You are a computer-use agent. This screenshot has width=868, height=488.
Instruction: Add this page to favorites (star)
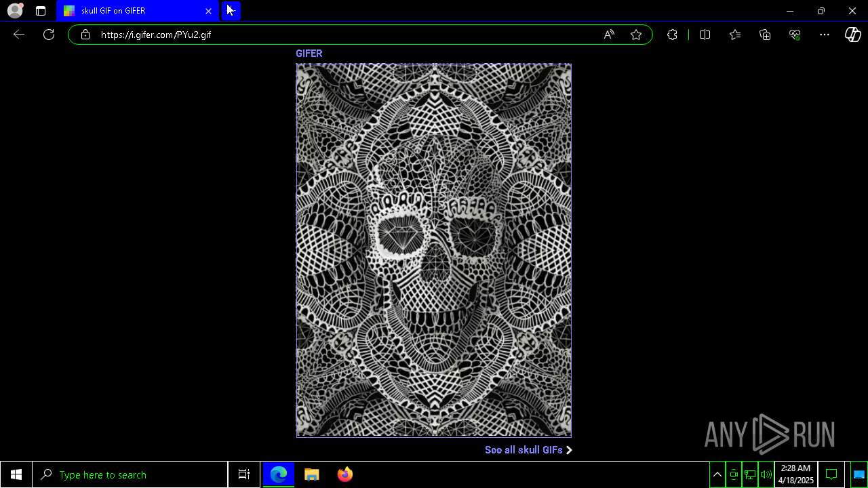click(636, 35)
